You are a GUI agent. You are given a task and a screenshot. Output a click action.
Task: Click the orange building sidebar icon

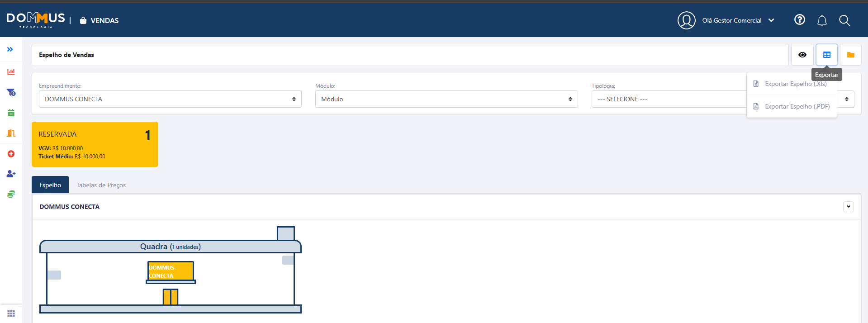click(11, 133)
